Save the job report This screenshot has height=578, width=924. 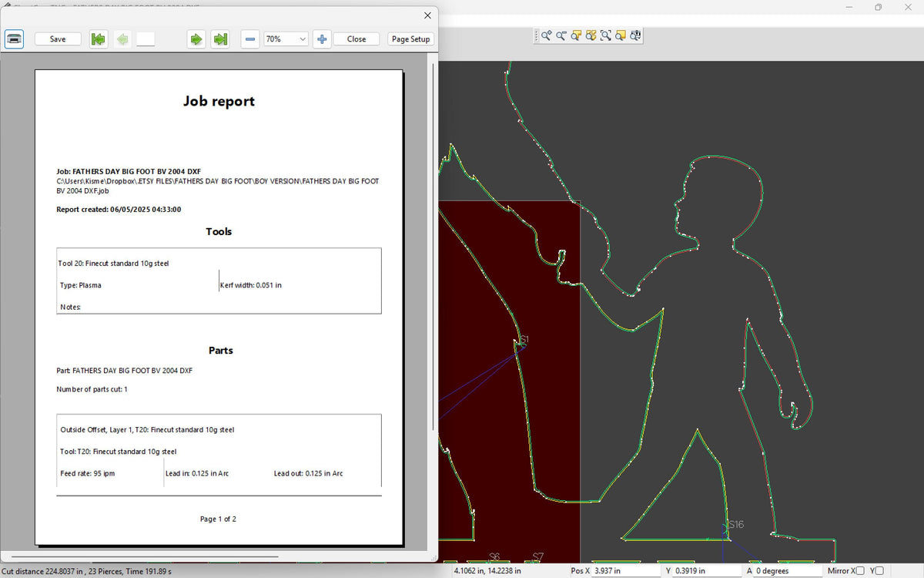pos(58,39)
